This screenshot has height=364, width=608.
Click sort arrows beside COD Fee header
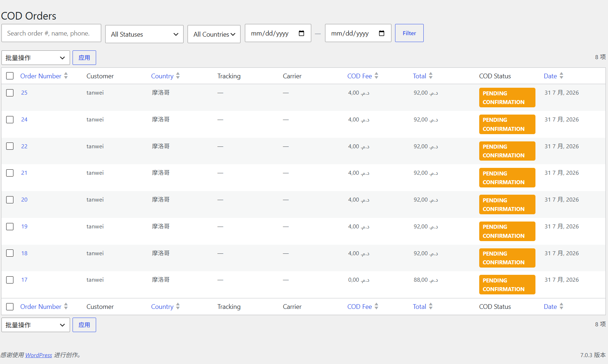tap(377, 75)
